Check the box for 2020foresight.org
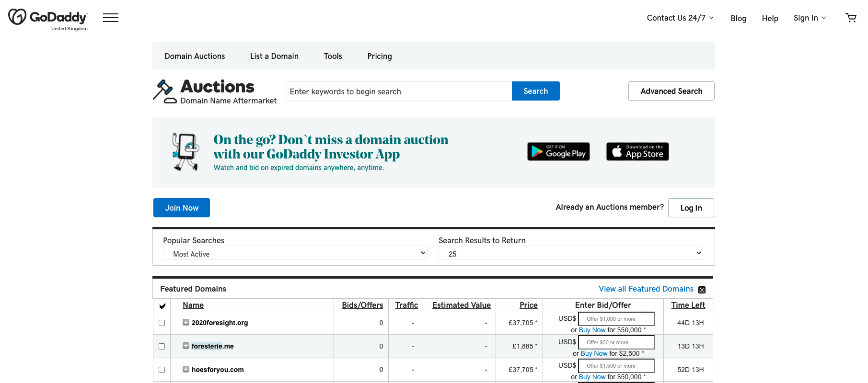The width and height of the screenshot is (868, 383). (x=162, y=323)
